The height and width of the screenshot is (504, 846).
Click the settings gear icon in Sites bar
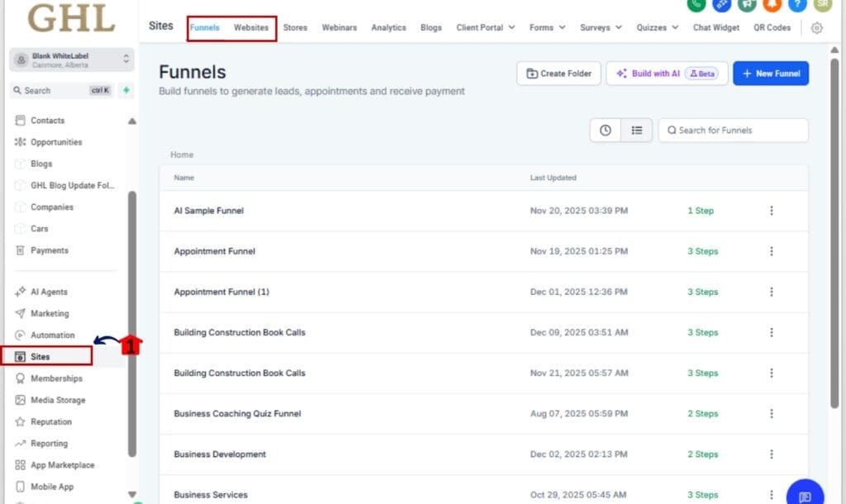point(816,27)
